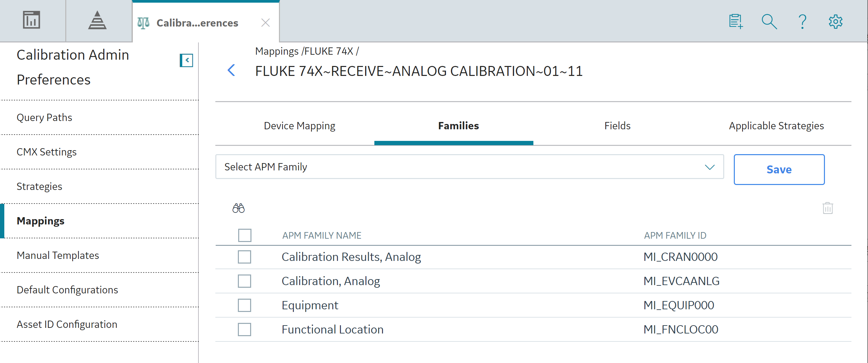Click the binoculars search families icon

click(x=239, y=208)
